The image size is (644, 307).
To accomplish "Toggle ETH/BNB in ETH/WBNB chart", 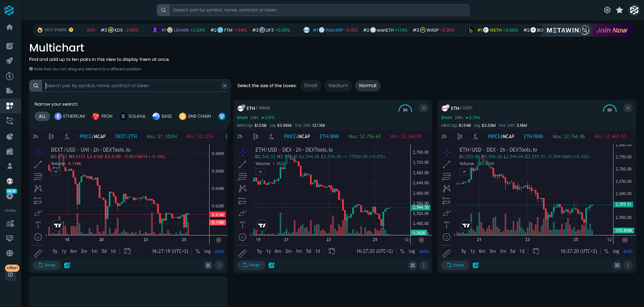I will pyautogui.click(x=329, y=137).
